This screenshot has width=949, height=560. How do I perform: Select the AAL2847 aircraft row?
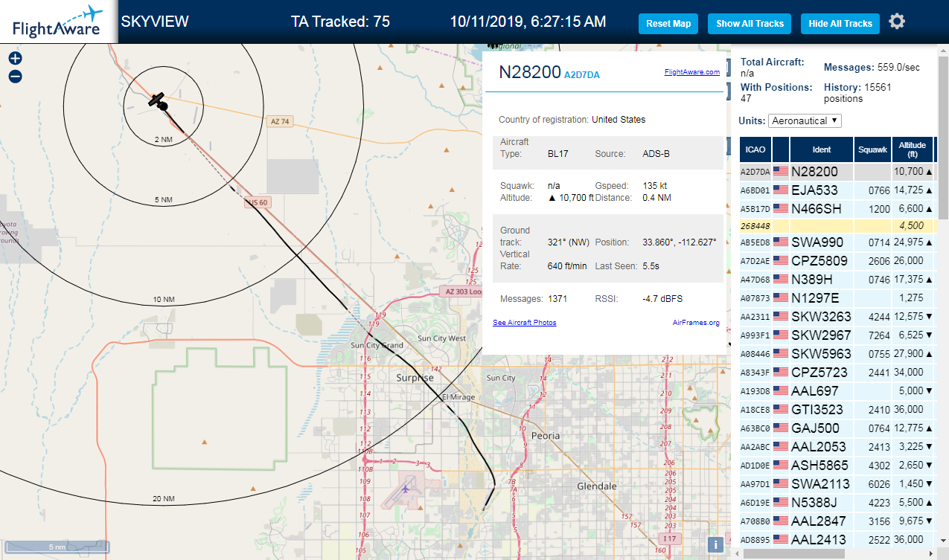pos(837,521)
